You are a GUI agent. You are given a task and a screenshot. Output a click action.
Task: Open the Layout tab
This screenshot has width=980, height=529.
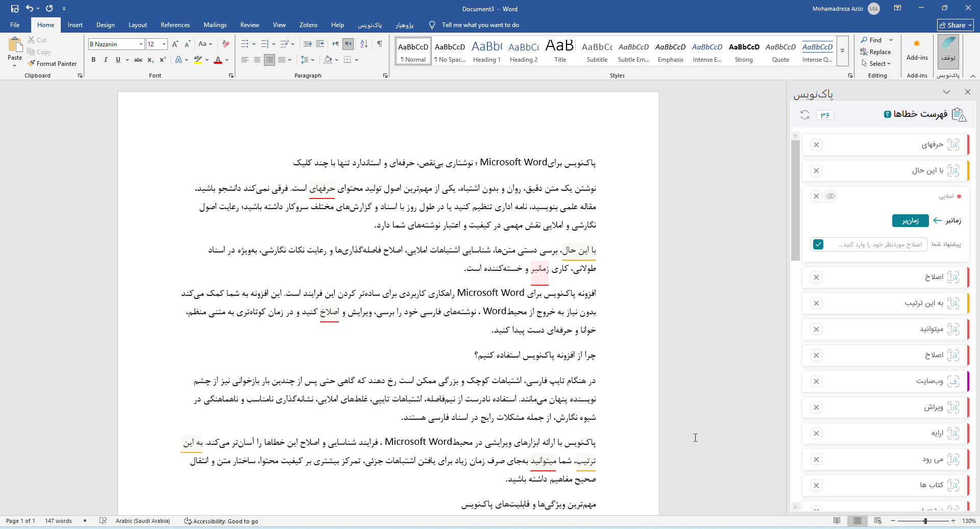coord(137,25)
